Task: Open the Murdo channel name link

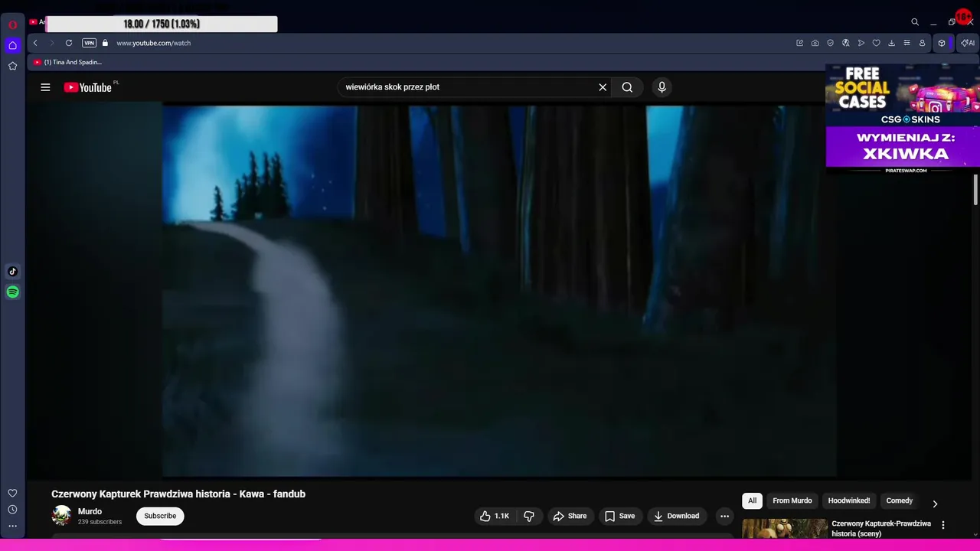Action: [90, 511]
